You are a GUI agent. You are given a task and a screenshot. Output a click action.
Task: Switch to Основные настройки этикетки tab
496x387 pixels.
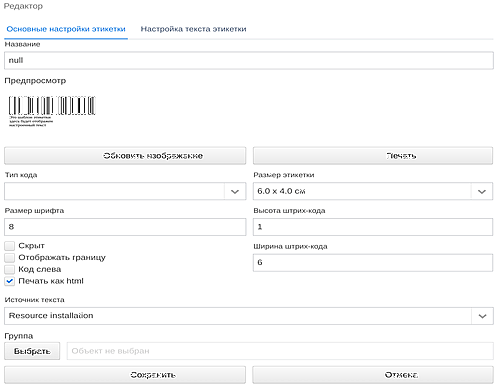(66, 29)
